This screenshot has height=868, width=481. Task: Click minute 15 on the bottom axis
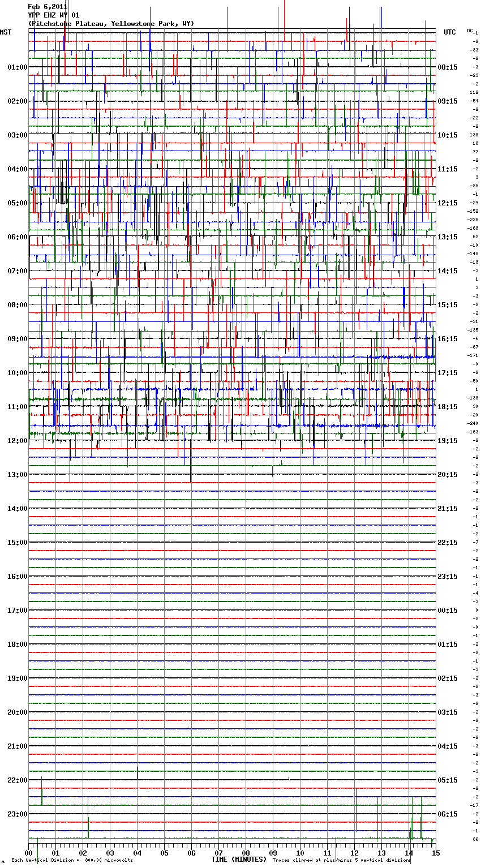(x=435, y=853)
